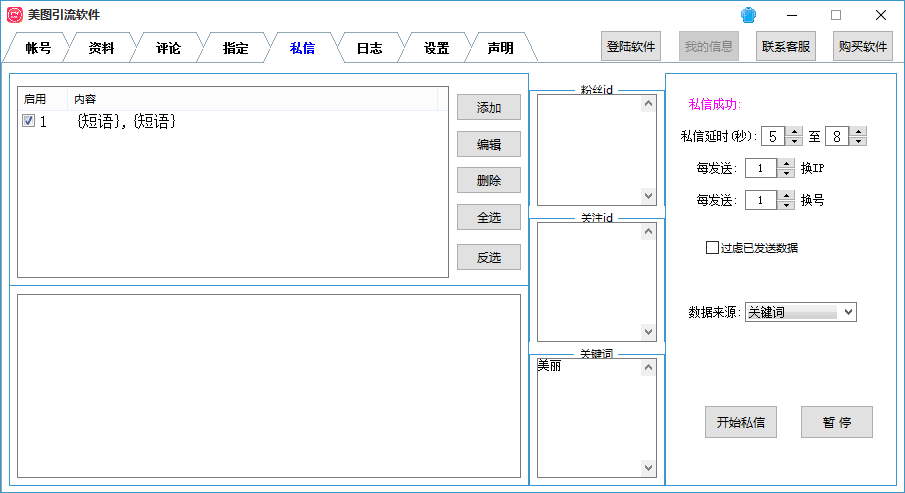Go to the 指定 tab
The image size is (905, 493).
click(x=235, y=48)
